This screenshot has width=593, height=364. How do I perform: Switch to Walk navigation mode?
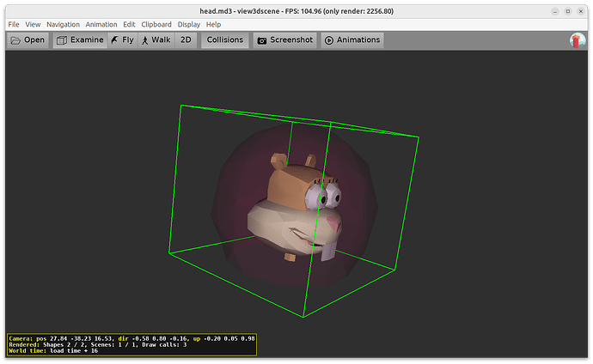[x=156, y=40]
